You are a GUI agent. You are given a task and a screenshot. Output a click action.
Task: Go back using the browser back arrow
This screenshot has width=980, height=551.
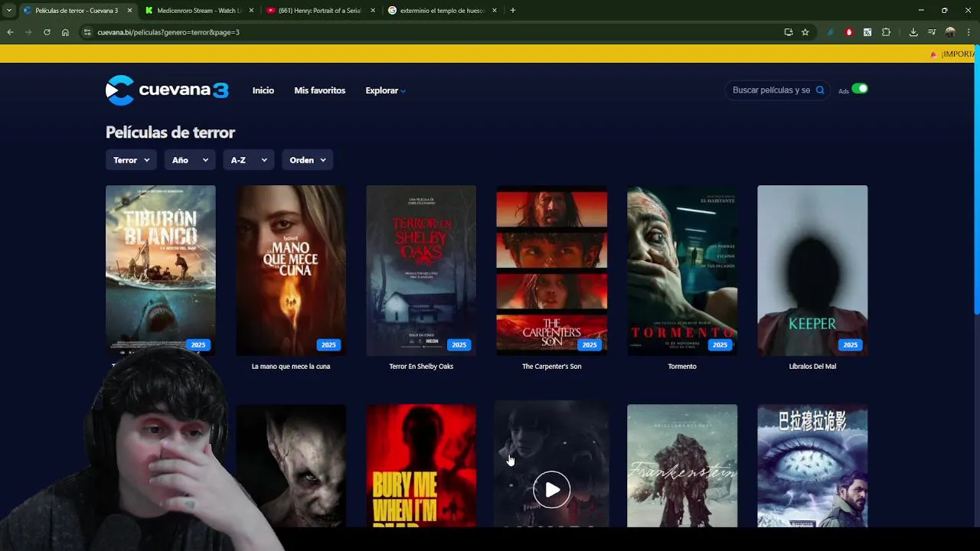(x=10, y=32)
